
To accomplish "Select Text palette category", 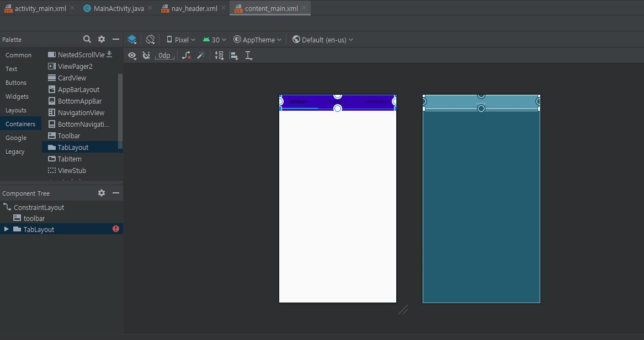I will [12, 69].
